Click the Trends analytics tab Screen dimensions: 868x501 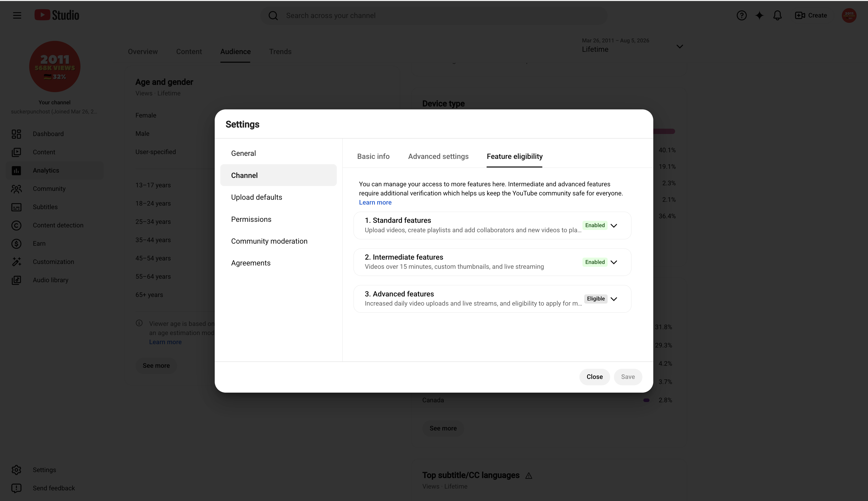[x=280, y=52]
